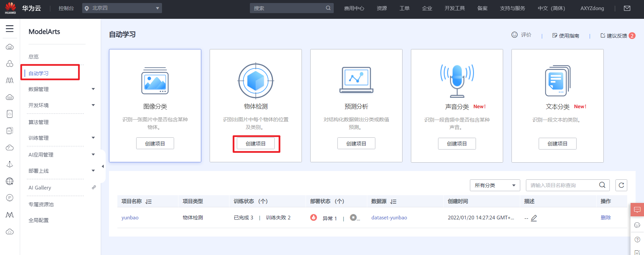Open the 建议反馈 feedback link
The height and width of the screenshot is (255, 644).
click(614, 36)
